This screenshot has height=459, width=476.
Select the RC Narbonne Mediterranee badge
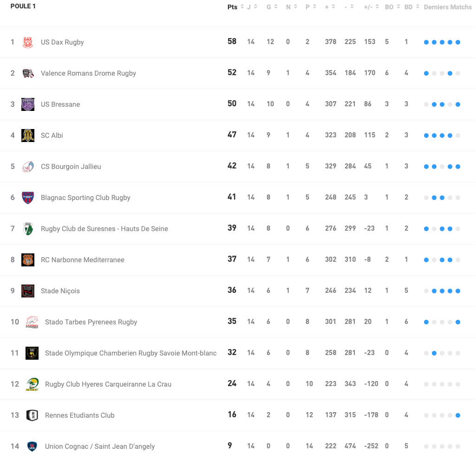pyautogui.click(x=28, y=259)
